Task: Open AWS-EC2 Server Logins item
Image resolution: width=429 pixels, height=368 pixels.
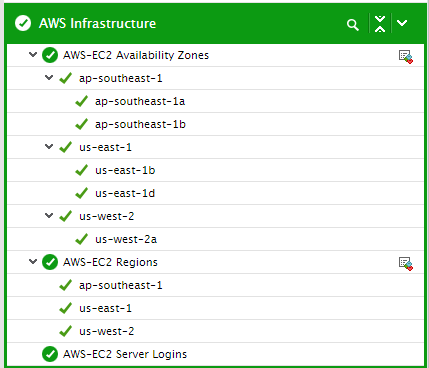Action: click(125, 354)
